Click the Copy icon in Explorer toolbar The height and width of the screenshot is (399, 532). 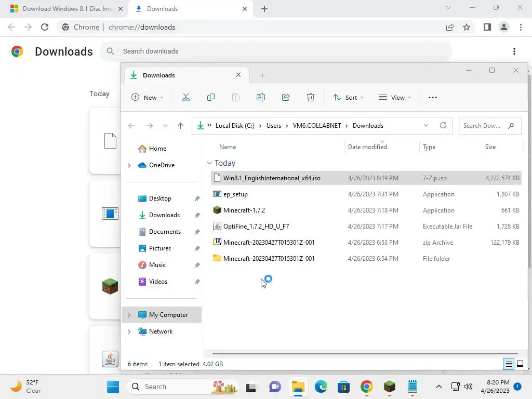point(211,97)
